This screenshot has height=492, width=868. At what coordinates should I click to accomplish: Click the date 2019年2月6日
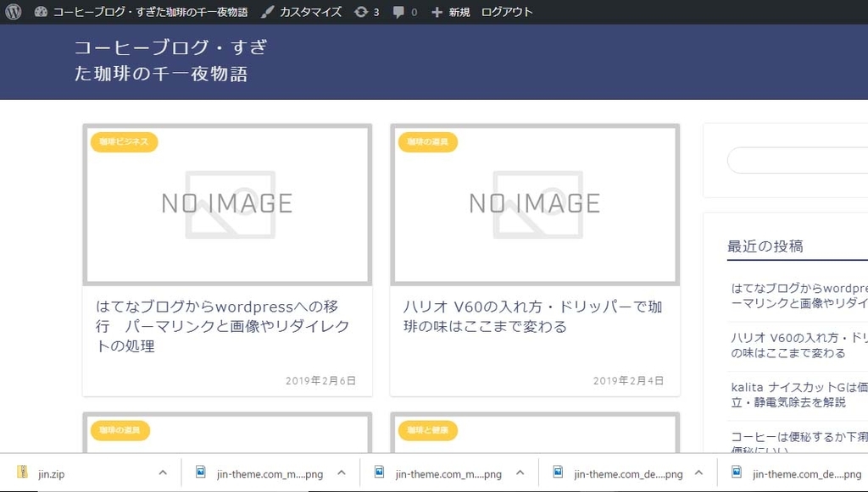tap(320, 380)
